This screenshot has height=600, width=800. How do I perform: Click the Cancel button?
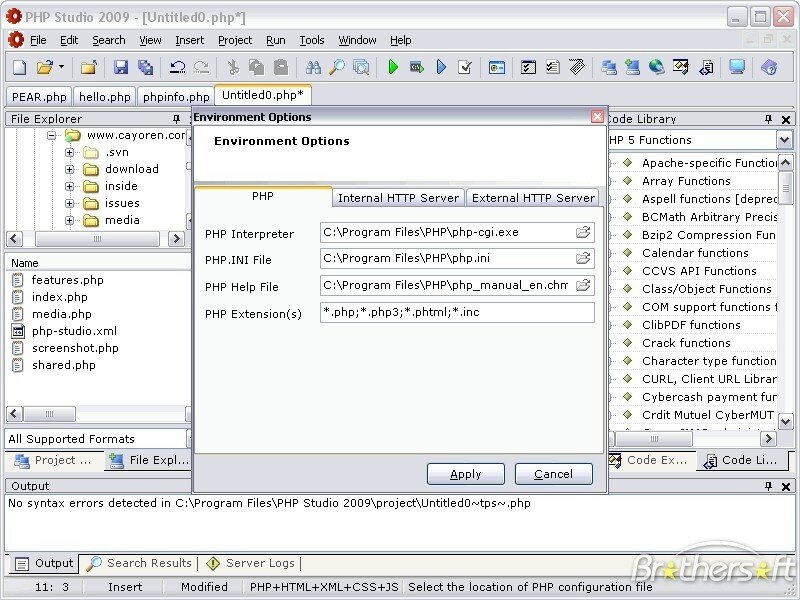point(554,474)
